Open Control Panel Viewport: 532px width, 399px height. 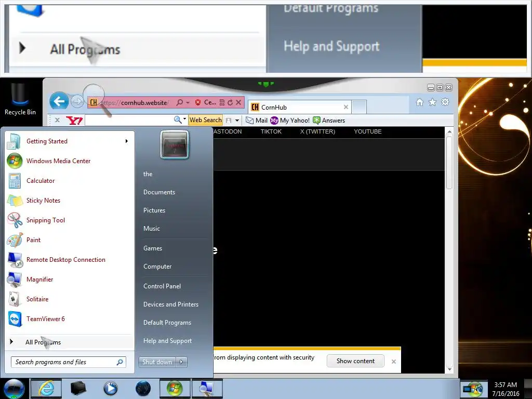tap(162, 286)
